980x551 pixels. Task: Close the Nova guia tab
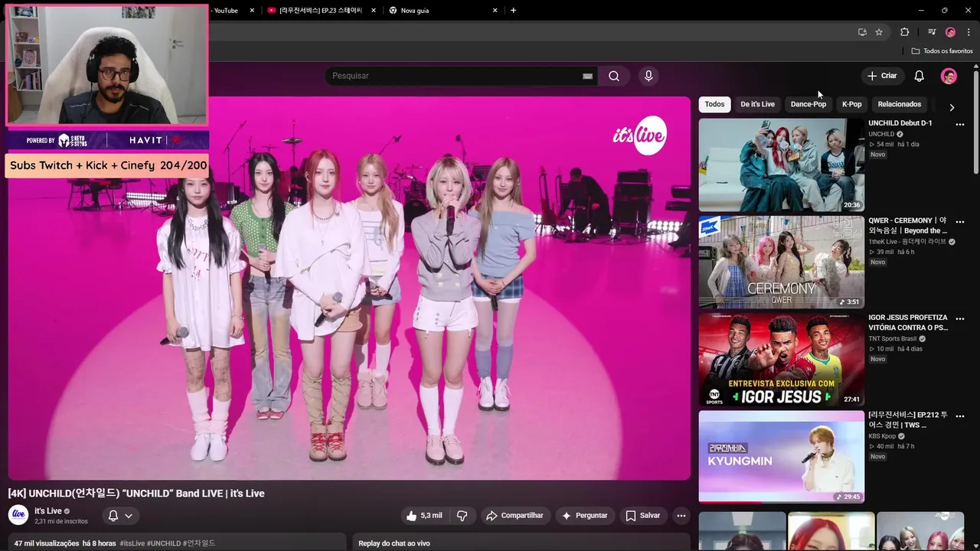coord(495,10)
